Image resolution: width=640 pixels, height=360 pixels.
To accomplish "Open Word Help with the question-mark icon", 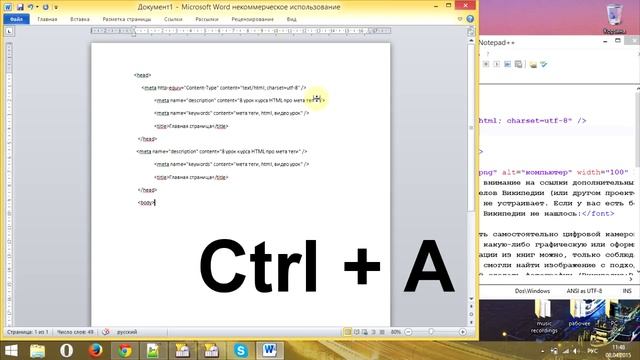I will [470, 19].
